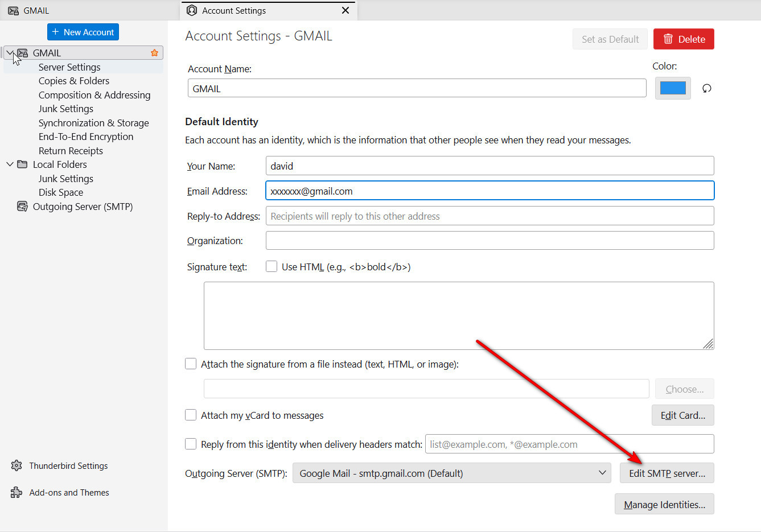Open Server Settings in the sidebar
Viewport: 761px width, 532px height.
click(69, 67)
